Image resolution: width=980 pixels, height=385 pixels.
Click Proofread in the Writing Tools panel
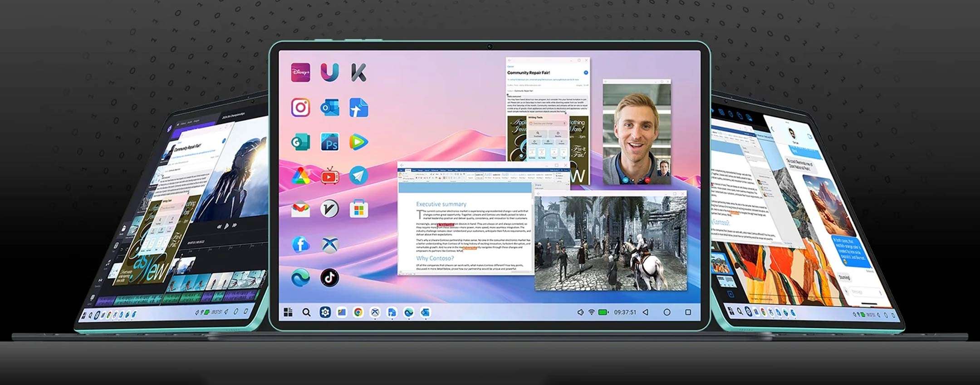pos(538,134)
